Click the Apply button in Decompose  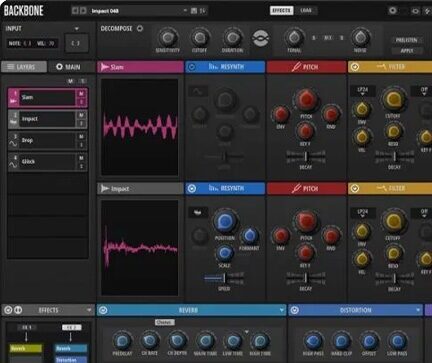coord(407,51)
